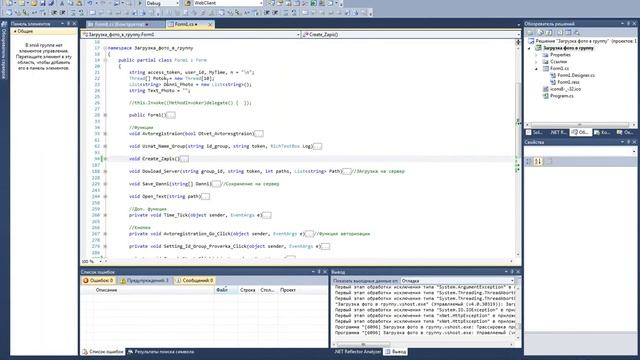Click the Undo toolbar icon
640x360 pixels.
pos(90,3)
